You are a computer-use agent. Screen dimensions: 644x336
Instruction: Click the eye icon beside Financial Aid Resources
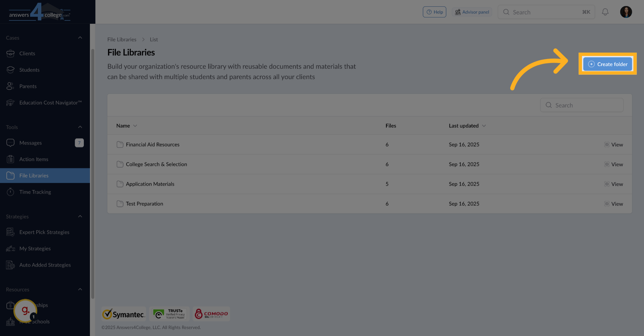pos(606,144)
